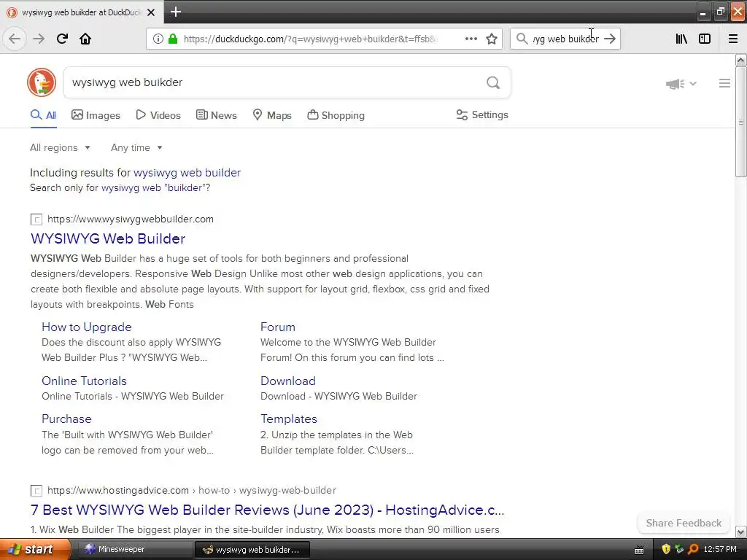Open the search Settings menu
Screen dimensions: 747x560
click(x=482, y=114)
